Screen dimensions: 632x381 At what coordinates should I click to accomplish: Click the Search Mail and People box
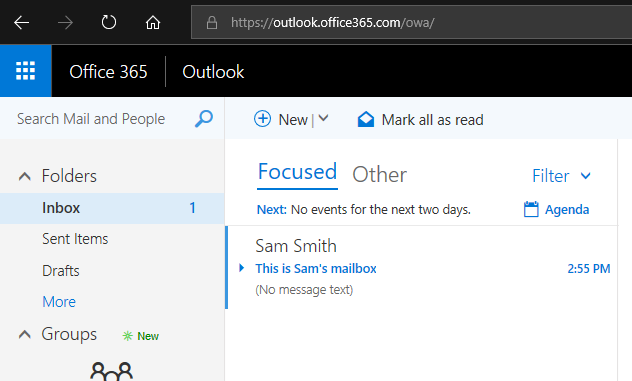[91, 119]
